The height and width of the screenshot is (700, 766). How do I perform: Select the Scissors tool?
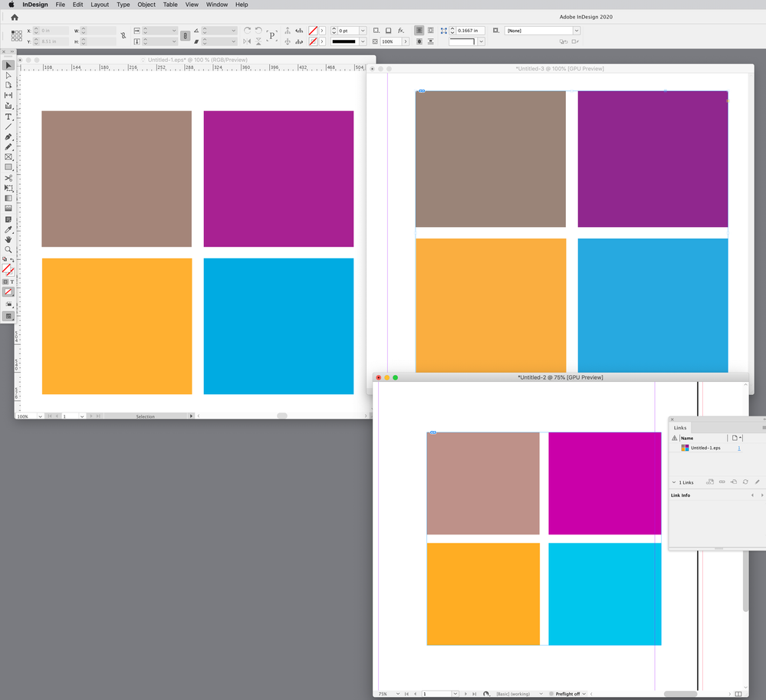(8, 179)
